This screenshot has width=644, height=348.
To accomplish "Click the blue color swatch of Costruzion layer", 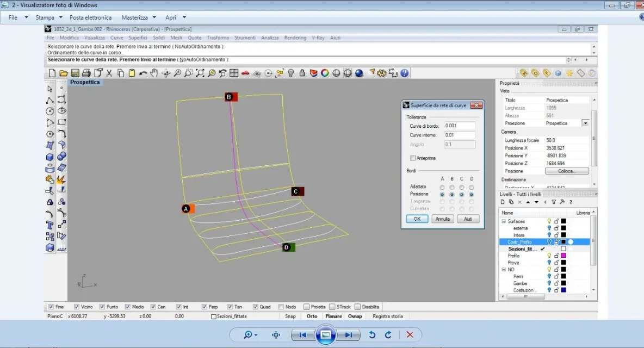I will pos(563,290).
